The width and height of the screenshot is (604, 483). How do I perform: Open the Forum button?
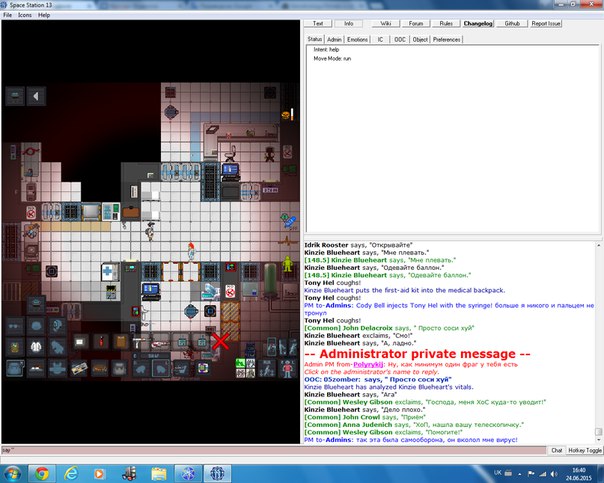pos(416,23)
